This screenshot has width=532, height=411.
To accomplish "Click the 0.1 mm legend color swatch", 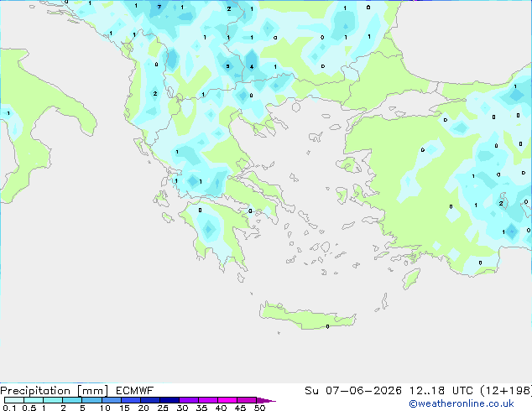I will (14, 400).
